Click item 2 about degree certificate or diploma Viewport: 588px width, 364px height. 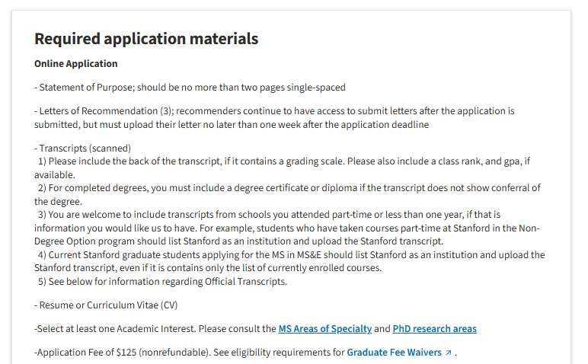(287, 194)
